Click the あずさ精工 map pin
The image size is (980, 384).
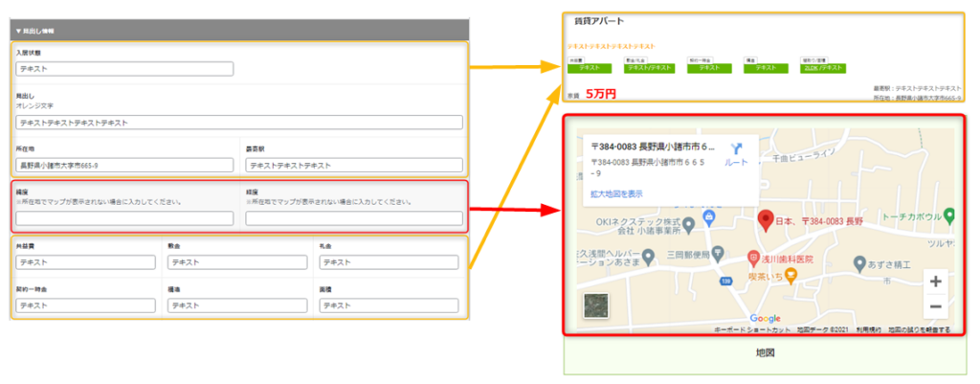point(860,262)
